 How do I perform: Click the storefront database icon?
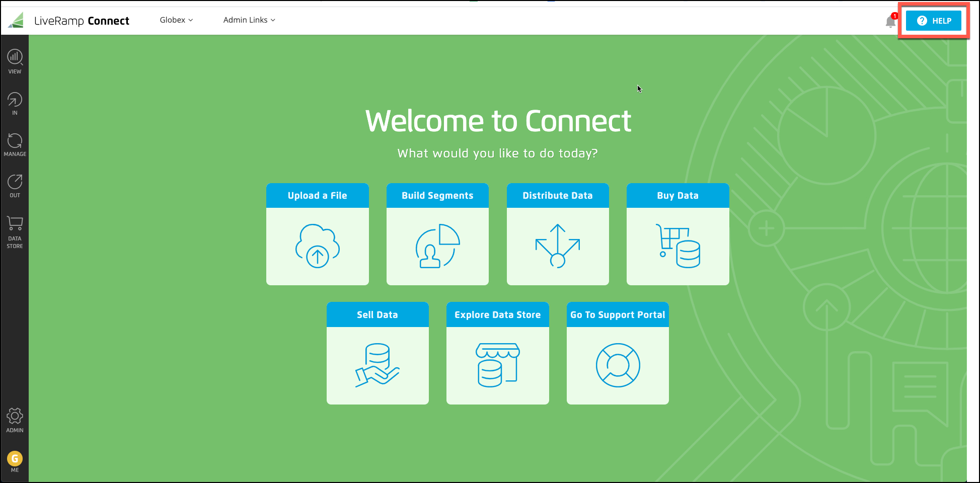(498, 365)
